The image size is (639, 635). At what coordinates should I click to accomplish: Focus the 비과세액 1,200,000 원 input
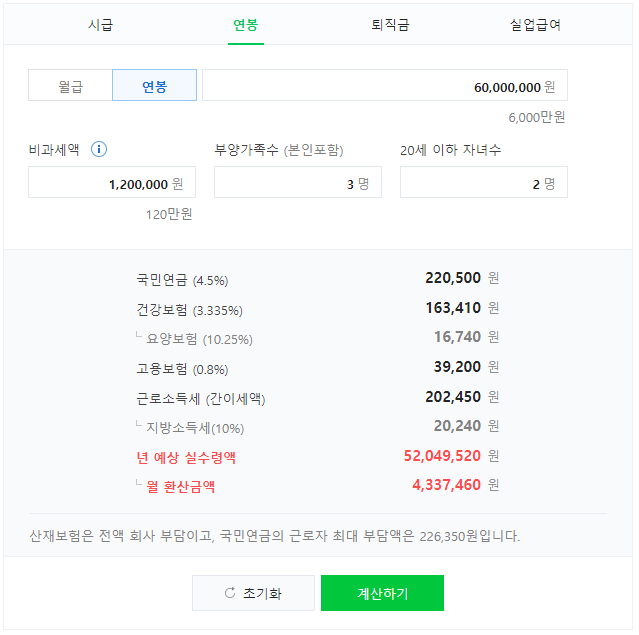(112, 182)
